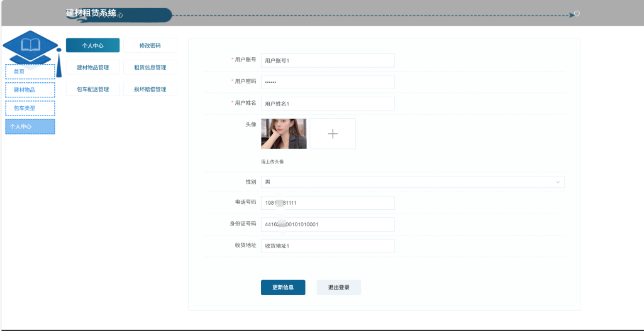Select 个人中心 in the left sidebar
Screen dimensions: 644x331
[30, 127]
